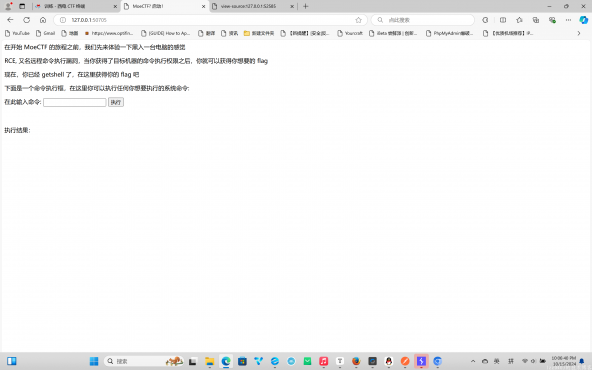Open the YouTube bookmark
Viewport: 592px width, 370px height.
click(17, 33)
